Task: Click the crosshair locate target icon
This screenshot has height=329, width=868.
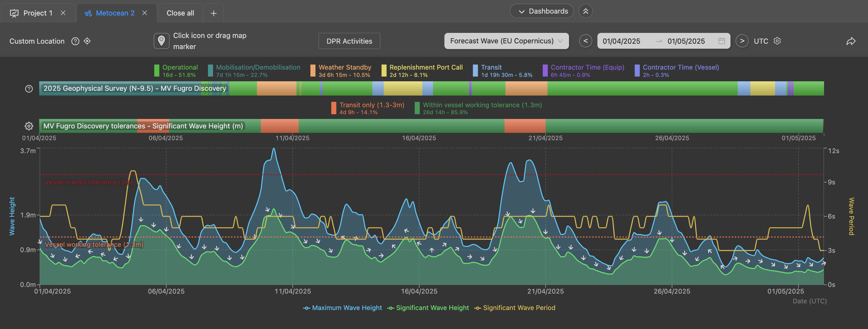Action: pyautogui.click(x=87, y=41)
